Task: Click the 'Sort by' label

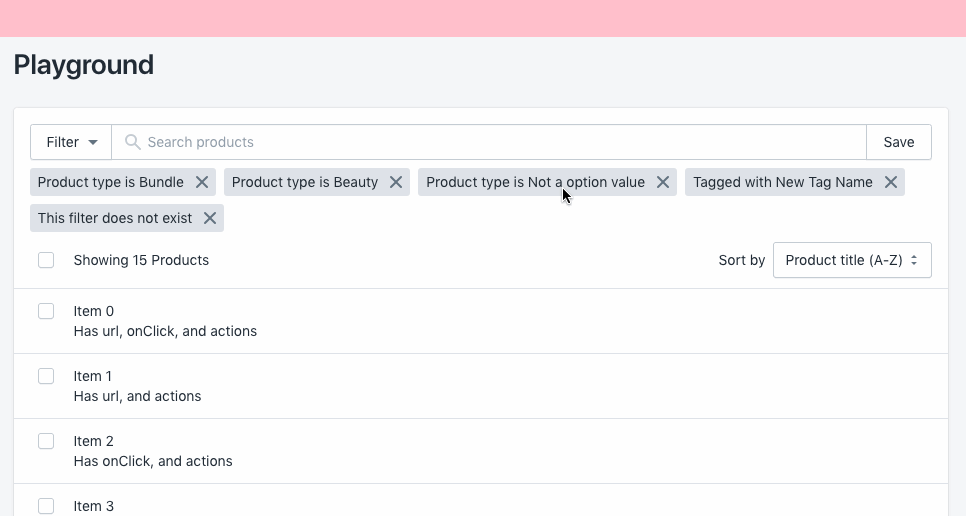Action: pos(742,260)
